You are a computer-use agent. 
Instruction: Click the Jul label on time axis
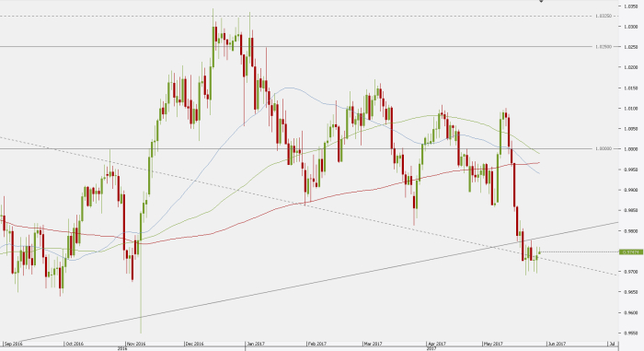612,344
